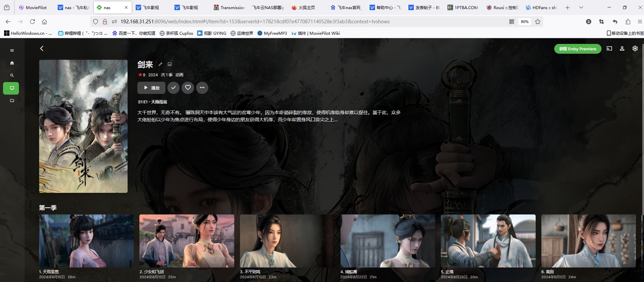The height and width of the screenshot is (282, 644).
Task: Click browser back arrow
Action: [8, 22]
